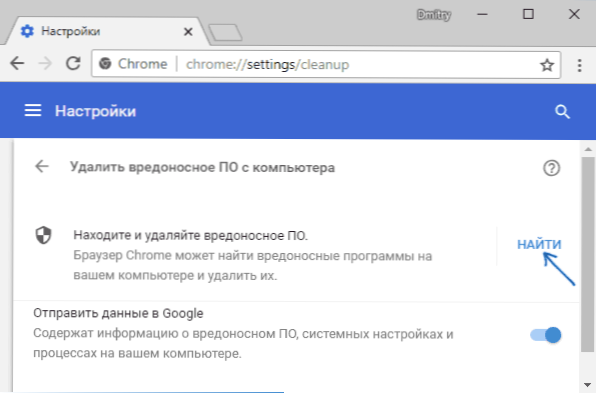Image resolution: width=596 pixels, height=393 pixels.
Task: Click the address bar with chrome://settings/cleanup
Action: [x=326, y=65]
